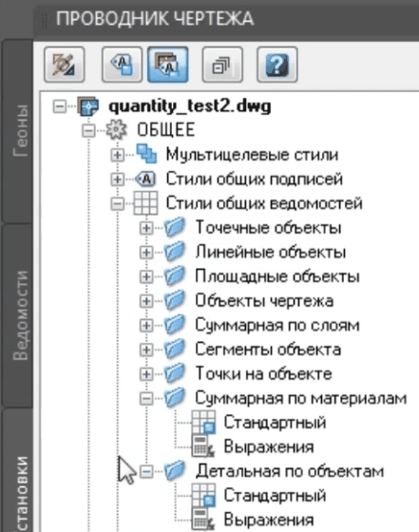Image resolution: width=419 pixels, height=532 pixels.
Task: Select the Сегменты объекта label
Action: click(x=268, y=350)
